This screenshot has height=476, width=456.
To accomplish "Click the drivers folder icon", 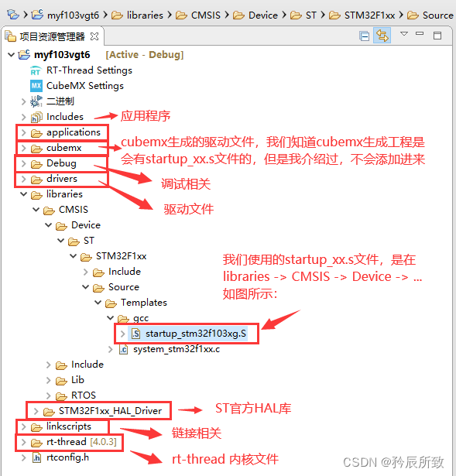I will click(x=36, y=180).
